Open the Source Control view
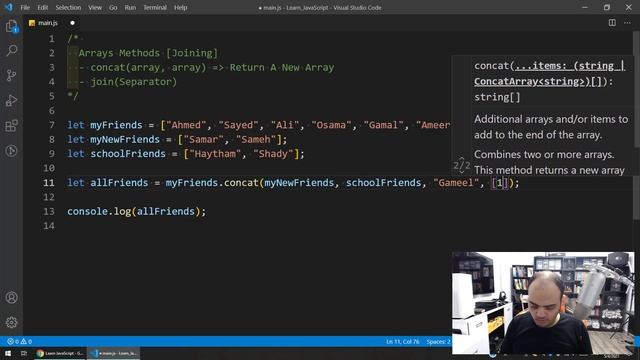The image size is (640, 360). pos(11,76)
